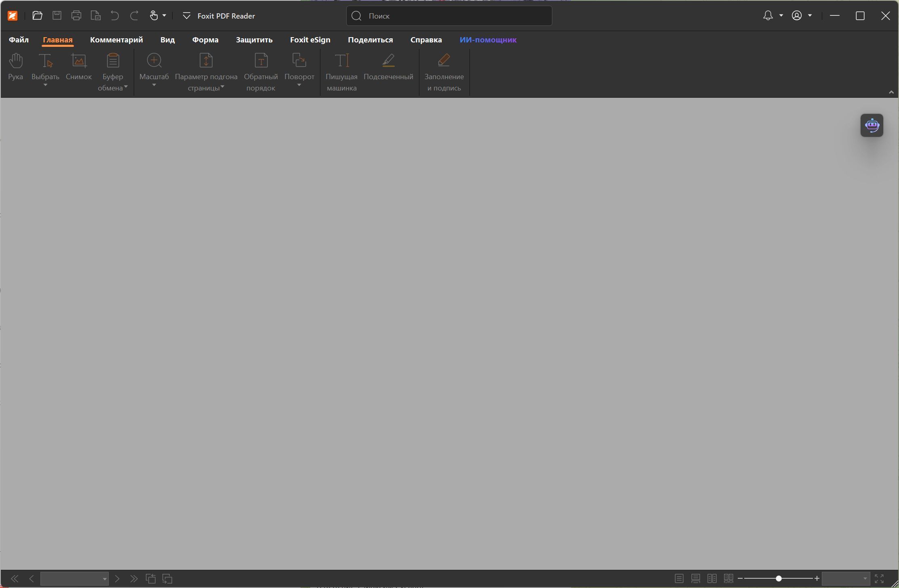Viewport: 899px width, 588px height.
Task: Switch to the Главная tab
Action: [x=58, y=40]
